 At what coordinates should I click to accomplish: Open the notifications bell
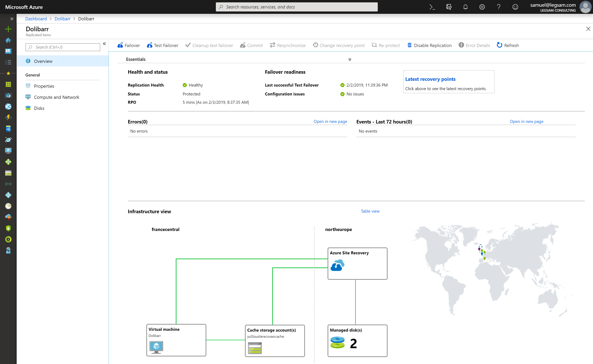(x=465, y=7)
